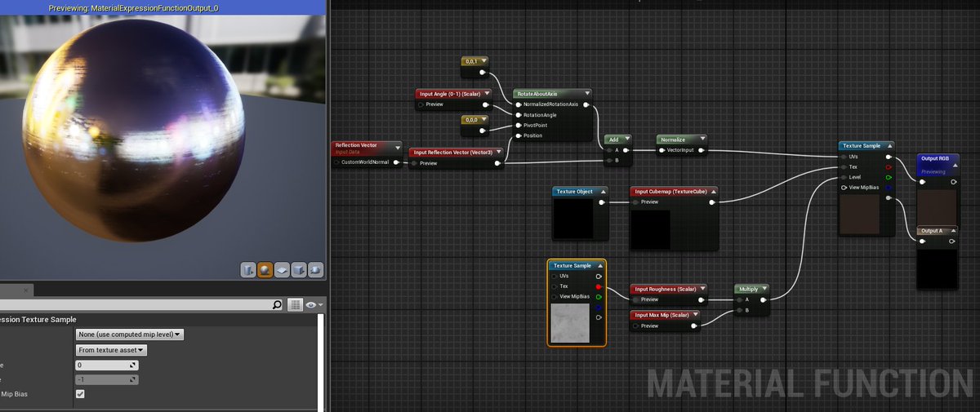Select the plane preview mesh button
This screenshot has height=412, width=980.
point(282,270)
